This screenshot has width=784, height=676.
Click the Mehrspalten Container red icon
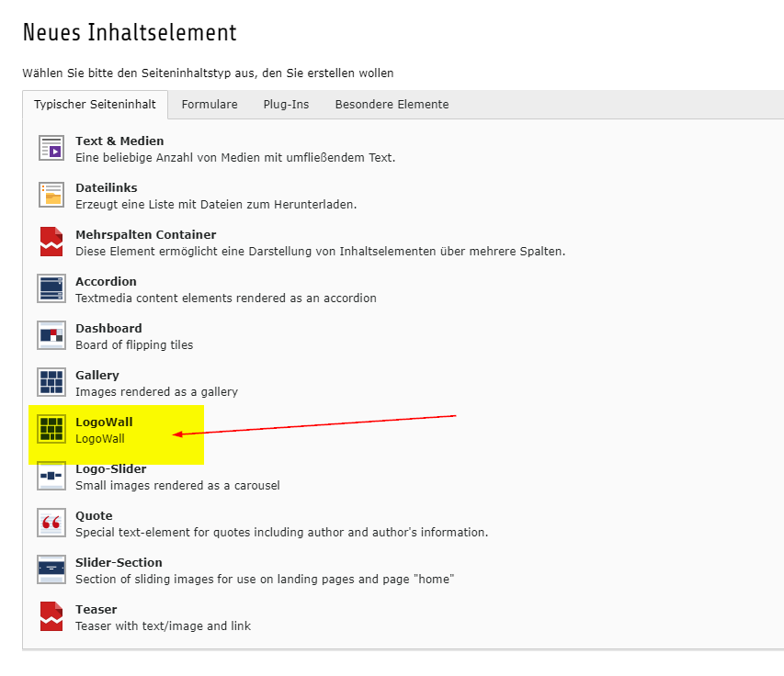click(51, 242)
